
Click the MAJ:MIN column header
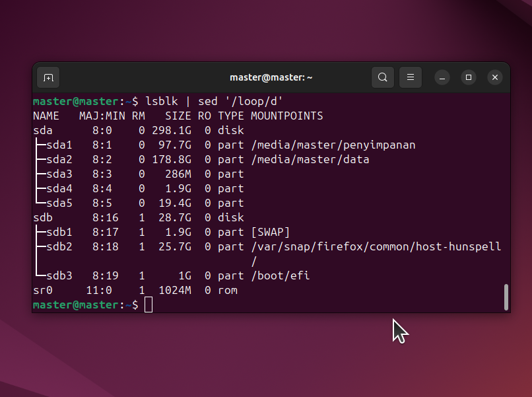(102, 116)
